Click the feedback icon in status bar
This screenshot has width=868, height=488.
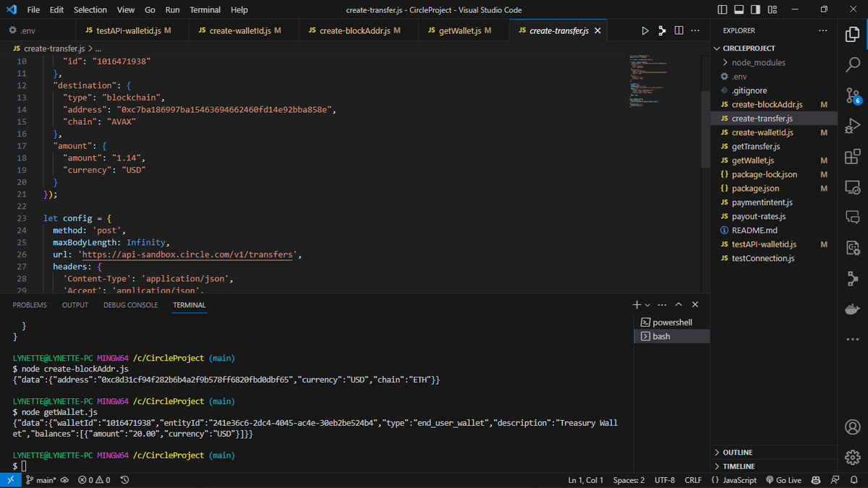[x=834, y=480]
